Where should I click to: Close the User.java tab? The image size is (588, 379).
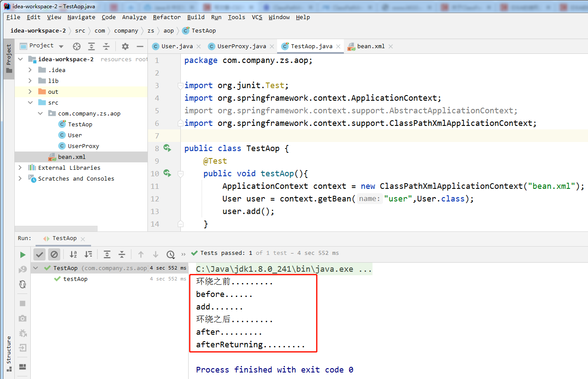pyautogui.click(x=199, y=46)
